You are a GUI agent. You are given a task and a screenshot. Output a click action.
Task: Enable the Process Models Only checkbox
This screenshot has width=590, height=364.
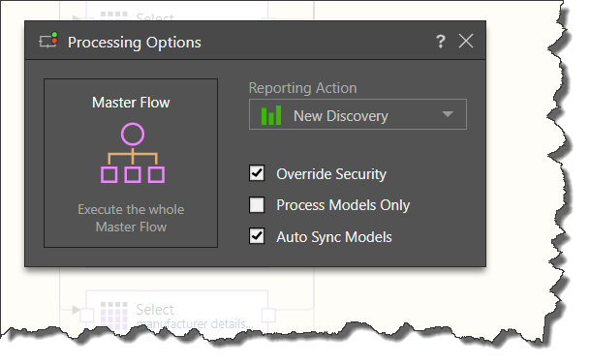pyautogui.click(x=257, y=205)
